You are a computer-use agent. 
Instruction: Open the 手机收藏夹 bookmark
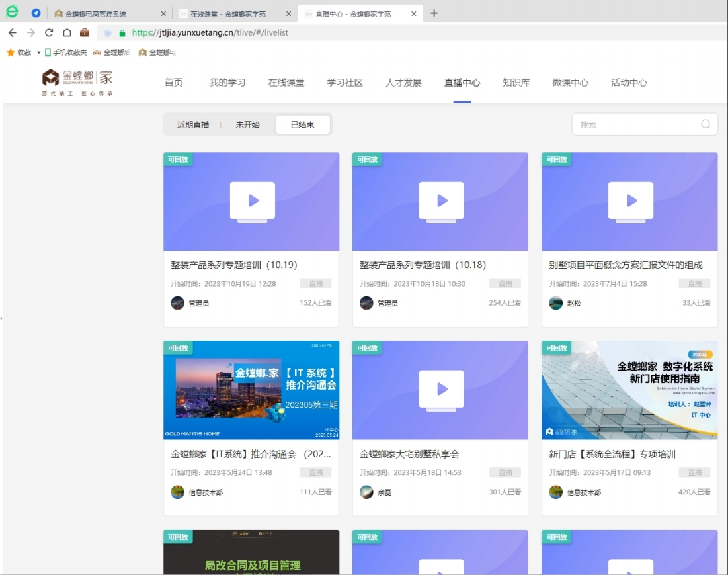pos(65,52)
